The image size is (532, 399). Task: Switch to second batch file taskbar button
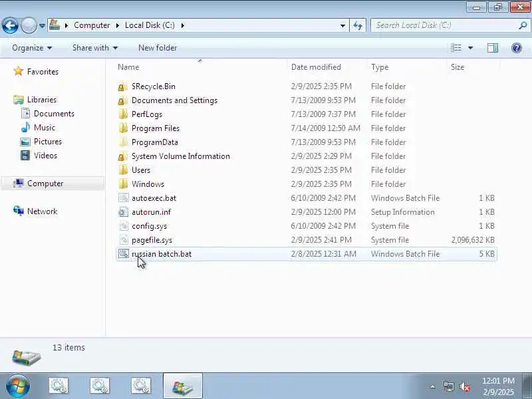coord(100,386)
